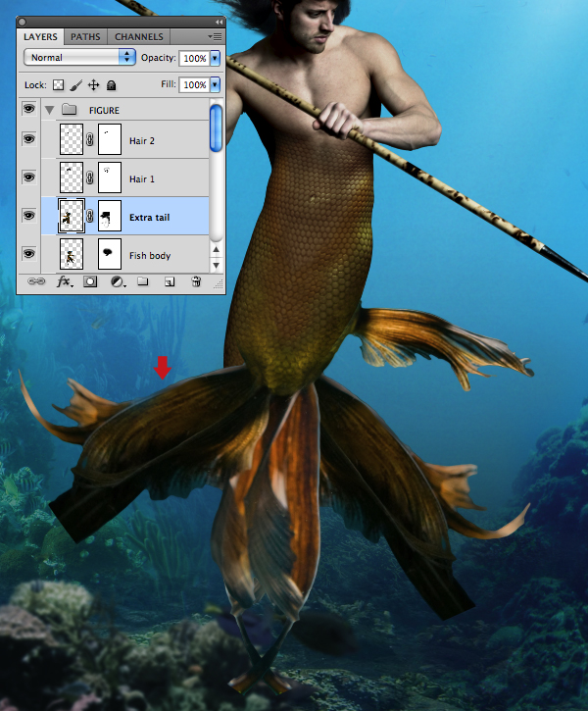Create new fill or adjustment layer
This screenshot has height=711, width=588.
tap(118, 282)
